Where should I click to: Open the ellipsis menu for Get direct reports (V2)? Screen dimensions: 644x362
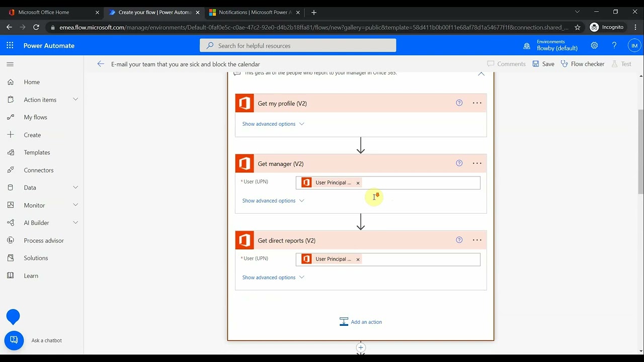(x=477, y=240)
